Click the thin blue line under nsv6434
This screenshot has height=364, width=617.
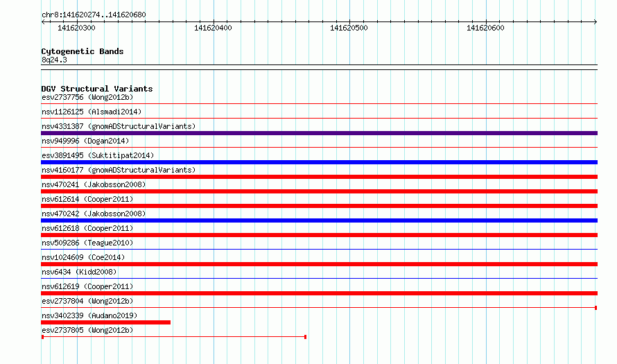coord(319,278)
